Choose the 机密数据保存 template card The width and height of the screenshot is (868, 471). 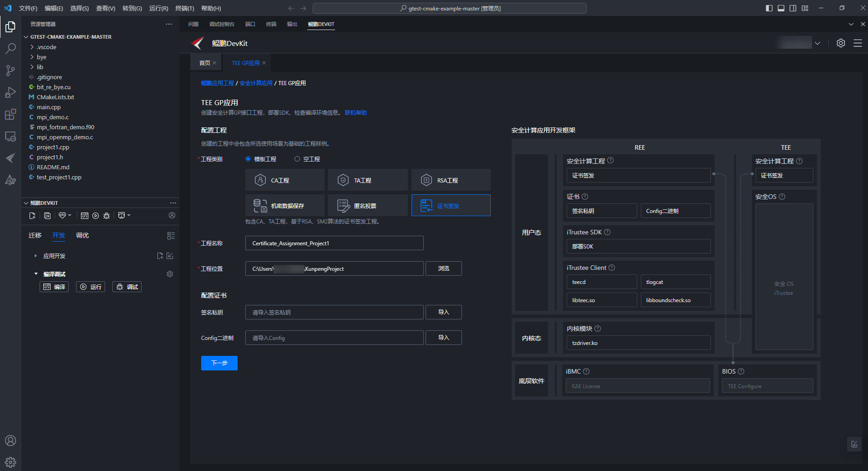pos(285,205)
